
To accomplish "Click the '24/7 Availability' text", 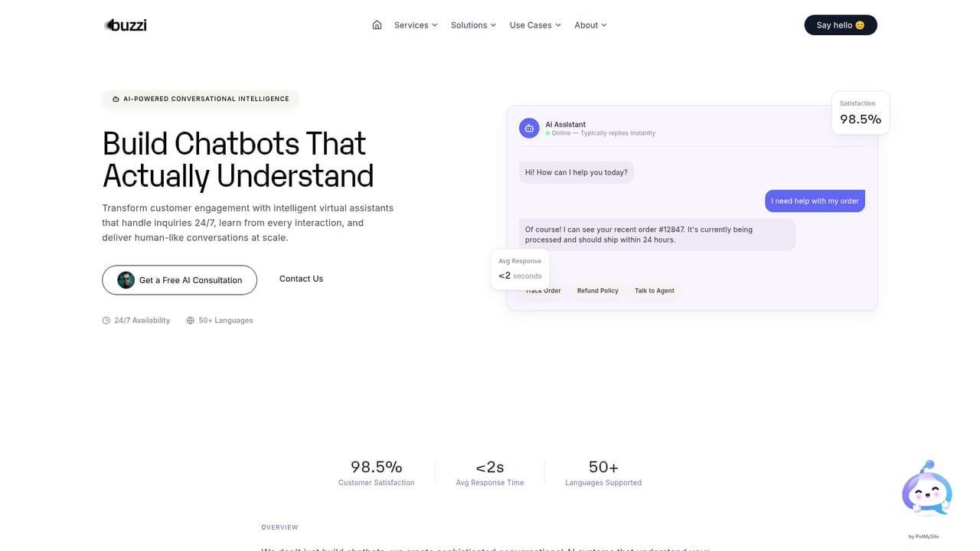I will (x=142, y=321).
